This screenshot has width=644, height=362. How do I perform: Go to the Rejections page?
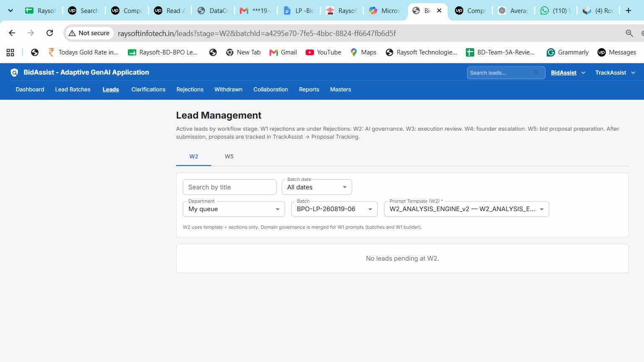pyautogui.click(x=190, y=90)
